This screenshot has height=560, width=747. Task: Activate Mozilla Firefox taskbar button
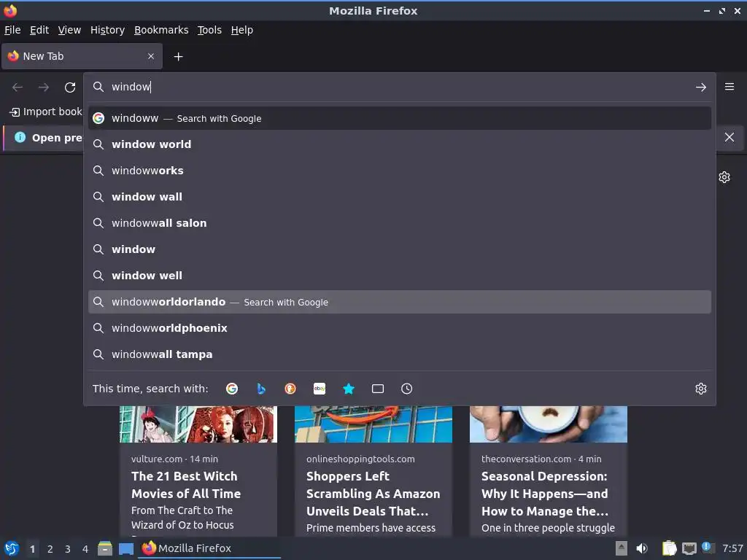[x=209, y=548]
